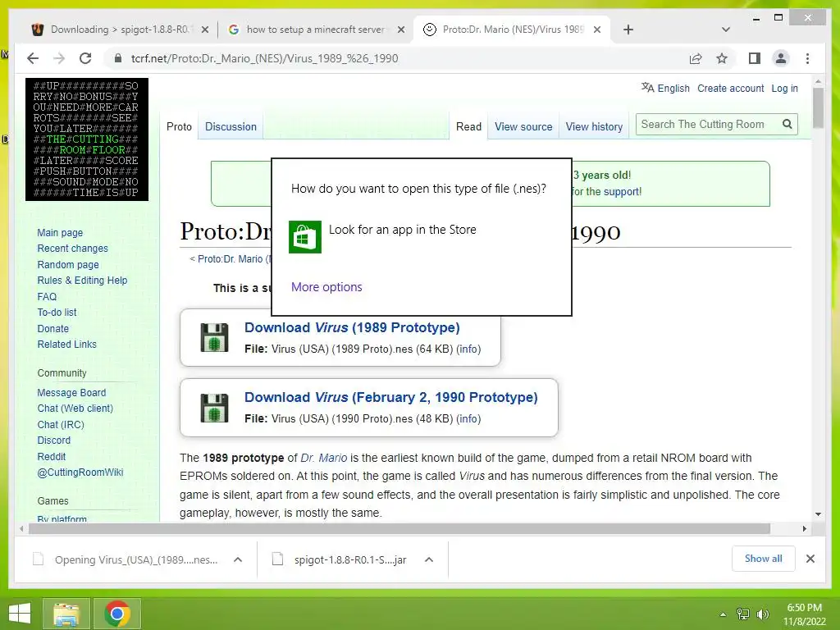Show hidden system tray icons
Image resolution: width=840 pixels, height=630 pixels.
723,614
